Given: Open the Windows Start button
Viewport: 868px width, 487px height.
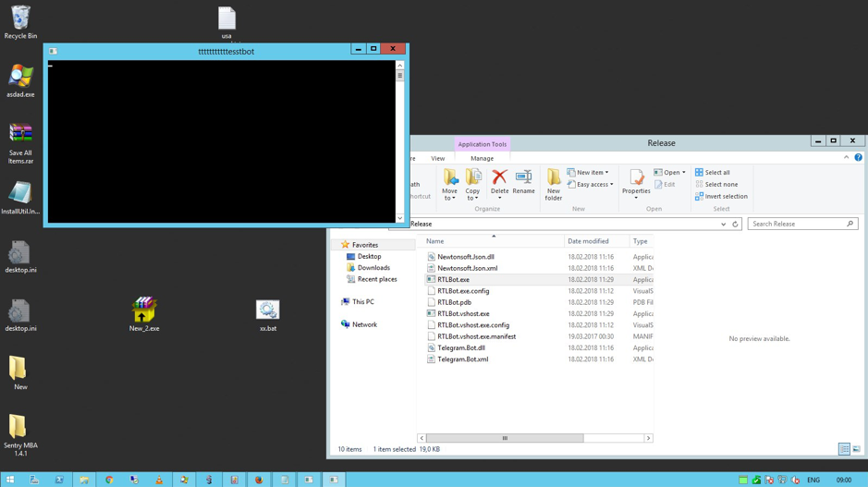Looking at the screenshot, I should tap(10, 480).
